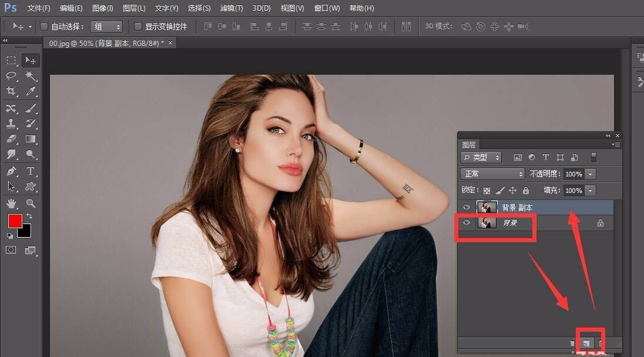Select the Horizontal Type tool
Image resolution: width=644 pixels, height=357 pixels.
tap(31, 171)
